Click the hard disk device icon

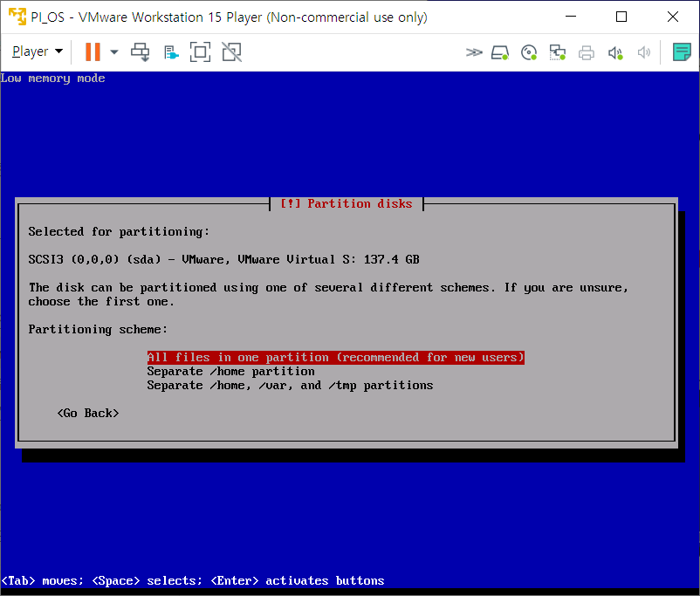click(500, 52)
